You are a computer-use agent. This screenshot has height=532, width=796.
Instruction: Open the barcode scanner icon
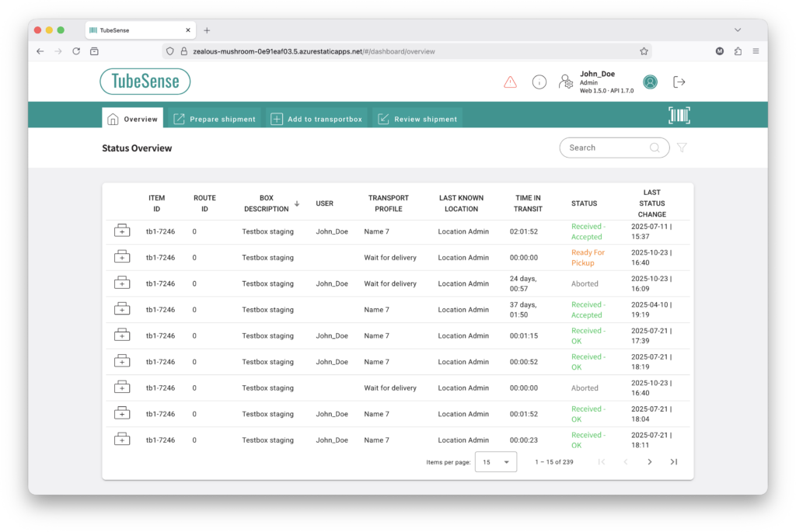679,116
